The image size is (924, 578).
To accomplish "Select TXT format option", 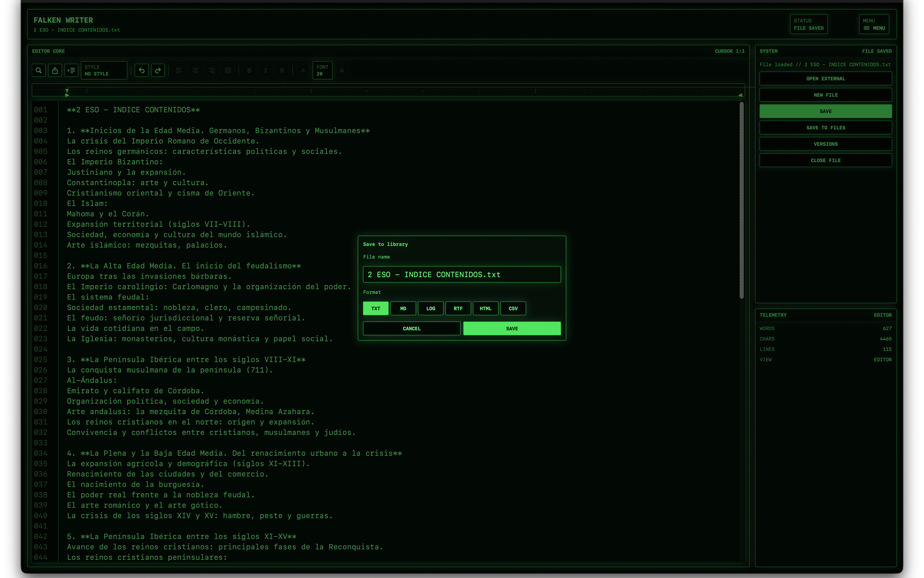I will pyautogui.click(x=376, y=309).
